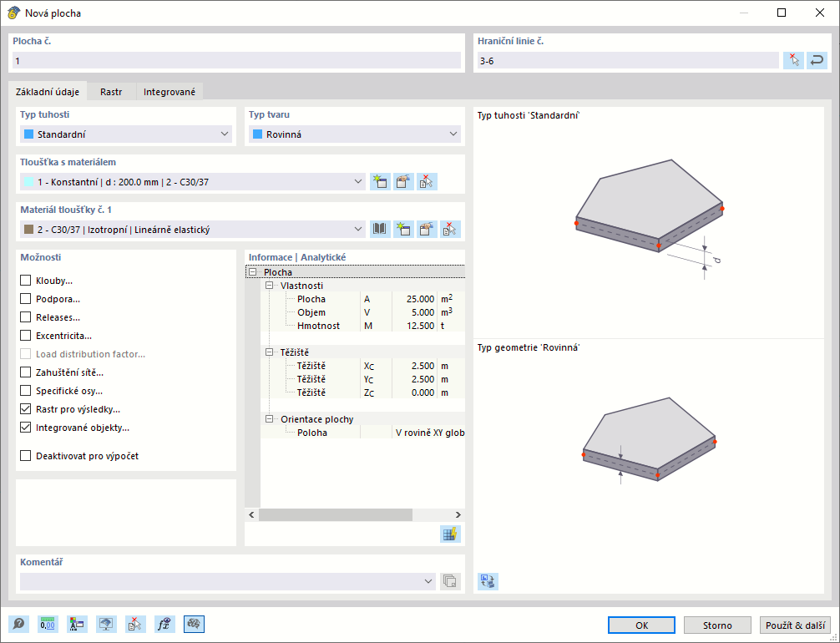This screenshot has height=643, width=840.
Task: Cancel with the Storno button
Action: click(717, 625)
